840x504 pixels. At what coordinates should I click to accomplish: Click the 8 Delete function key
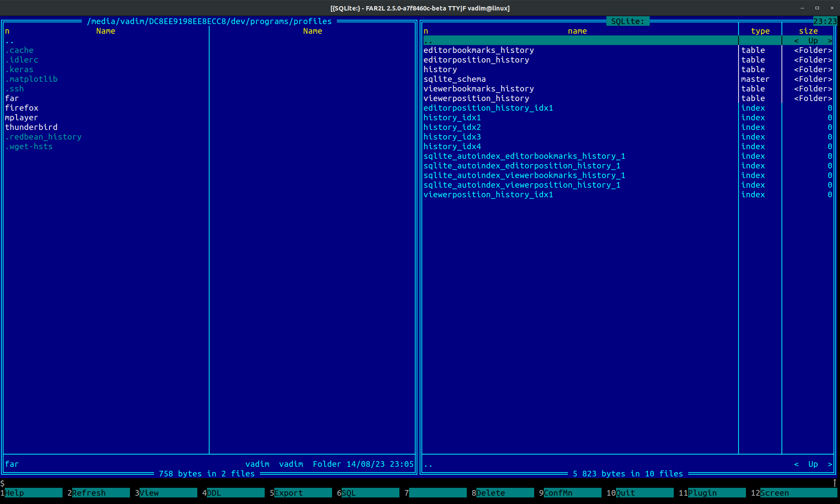tap(504, 493)
